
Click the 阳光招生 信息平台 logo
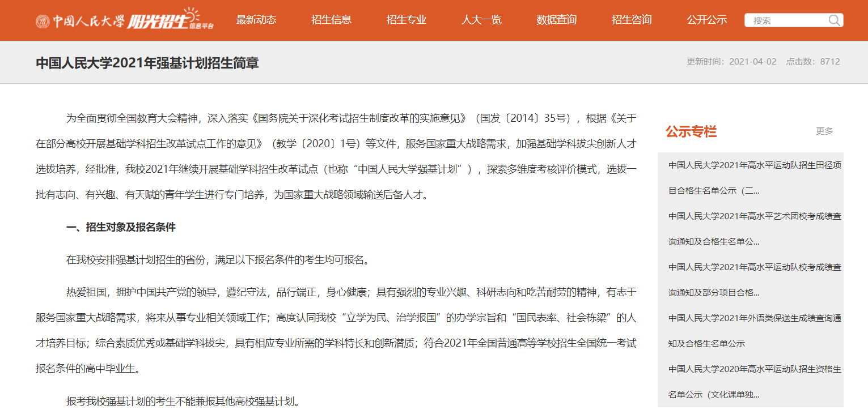click(170, 20)
